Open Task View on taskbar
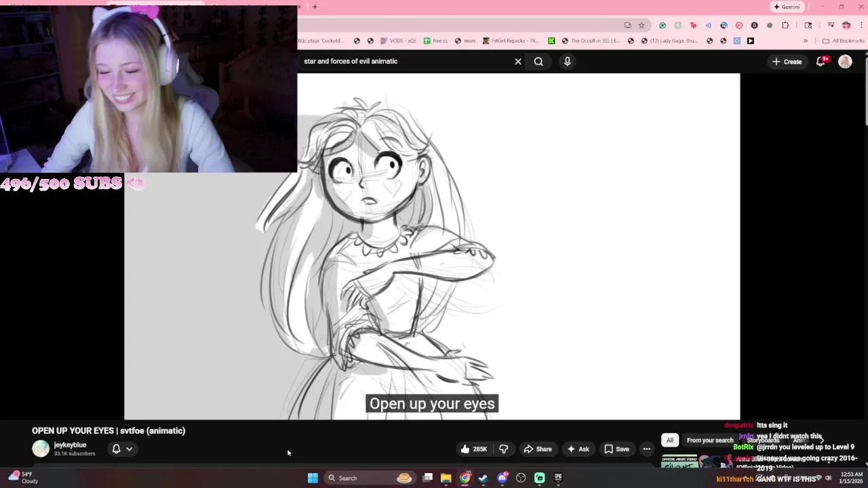 pos(428,478)
